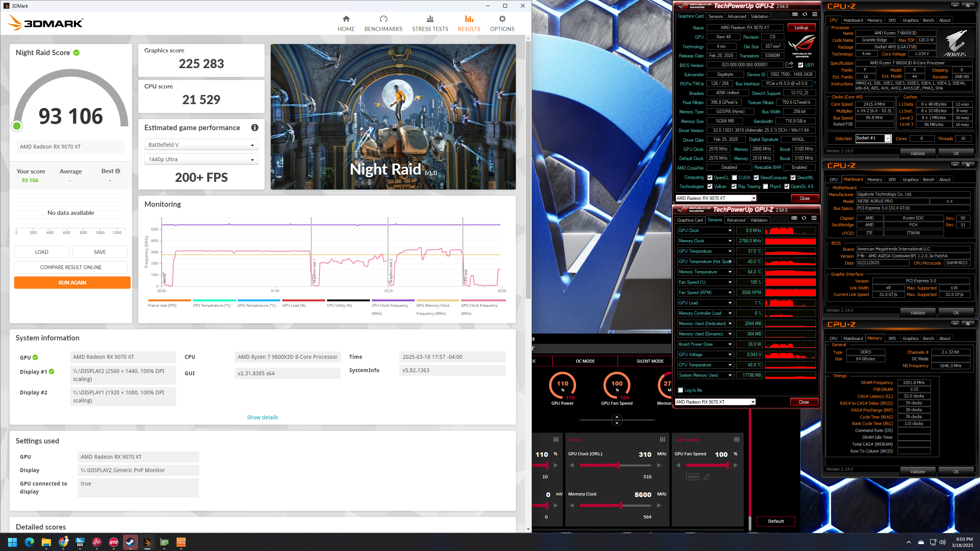Open File Explorer from the taskbar
The height and width of the screenshot is (551, 980).
pos(46,542)
